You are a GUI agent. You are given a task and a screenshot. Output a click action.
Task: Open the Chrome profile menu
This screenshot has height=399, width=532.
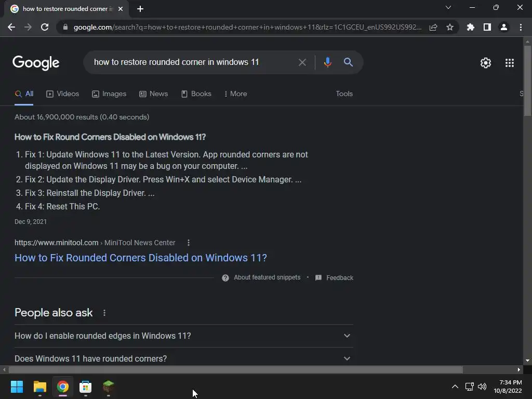coord(504,27)
